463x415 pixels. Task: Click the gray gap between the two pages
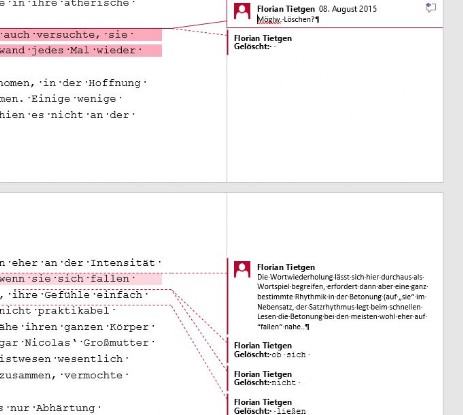(x=222, y=187)
